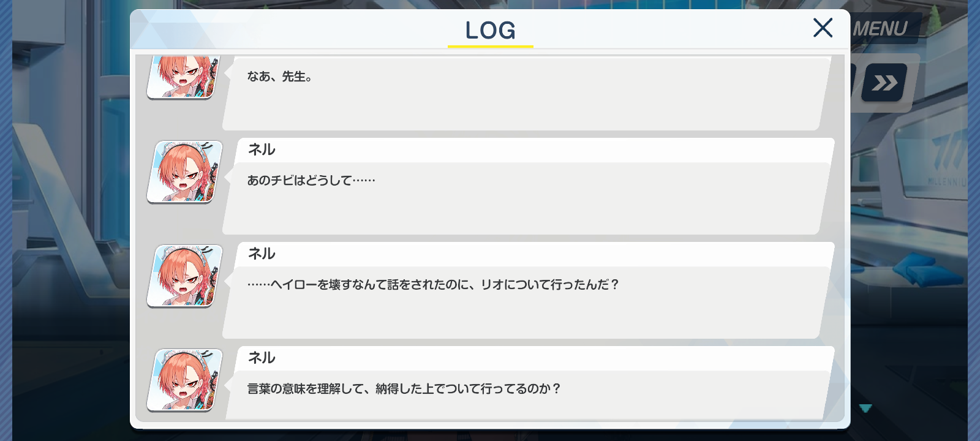Viewport: 980px width, 441px height.
Task: Click the fast-forward skip arrows icon
Action: click(884, 83)
